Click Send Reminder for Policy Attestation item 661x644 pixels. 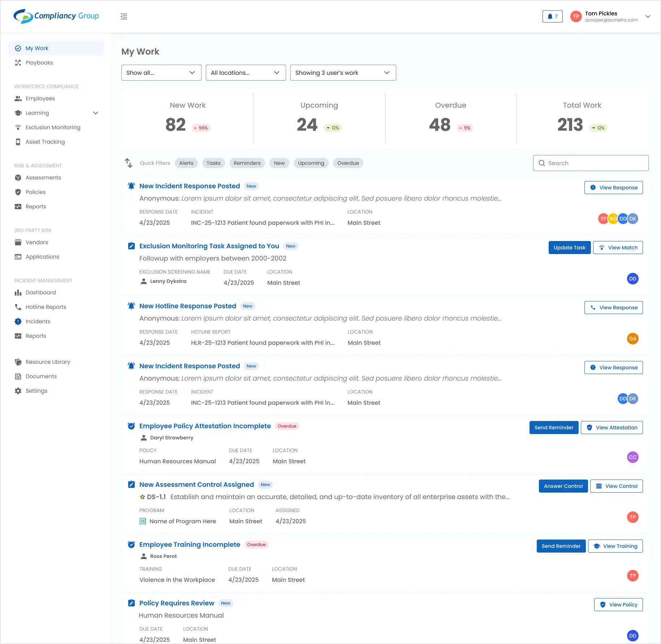(x=554, y=428)
